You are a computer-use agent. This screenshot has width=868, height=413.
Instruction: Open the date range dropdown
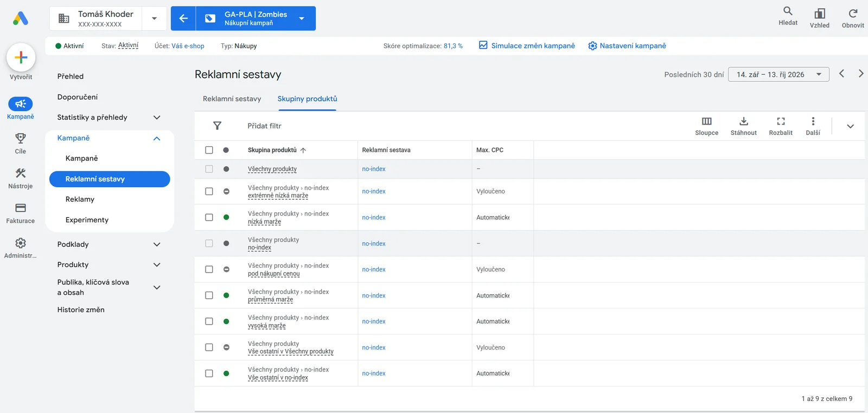pyautogui.click(x=778, y=75)
